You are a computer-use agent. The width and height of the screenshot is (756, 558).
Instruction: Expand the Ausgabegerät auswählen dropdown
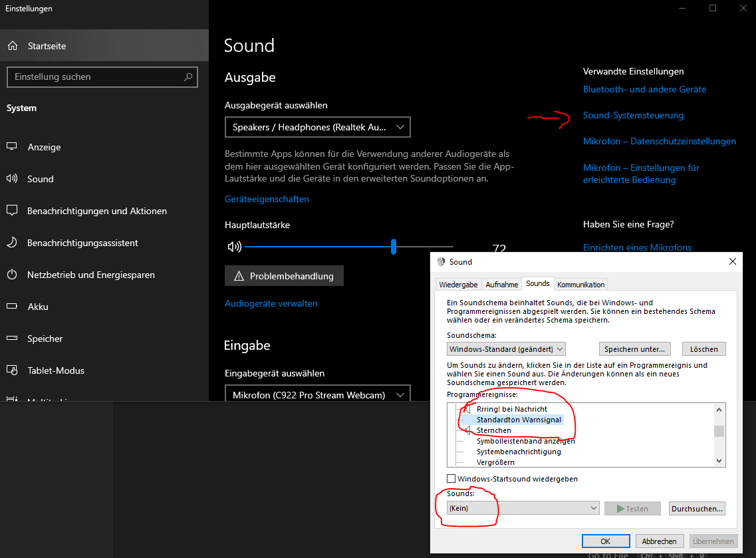click(x=317, y=127)
